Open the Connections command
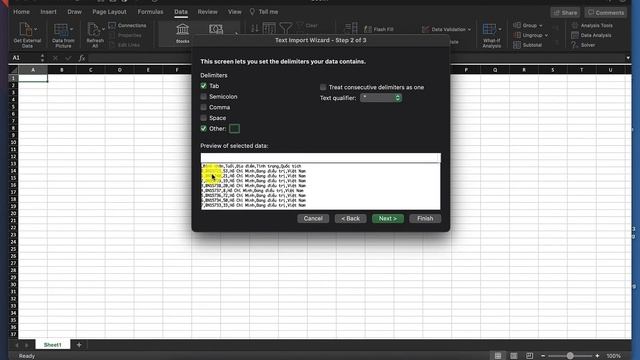This screenshot has width=640, height=360. [x=127, y=25]
